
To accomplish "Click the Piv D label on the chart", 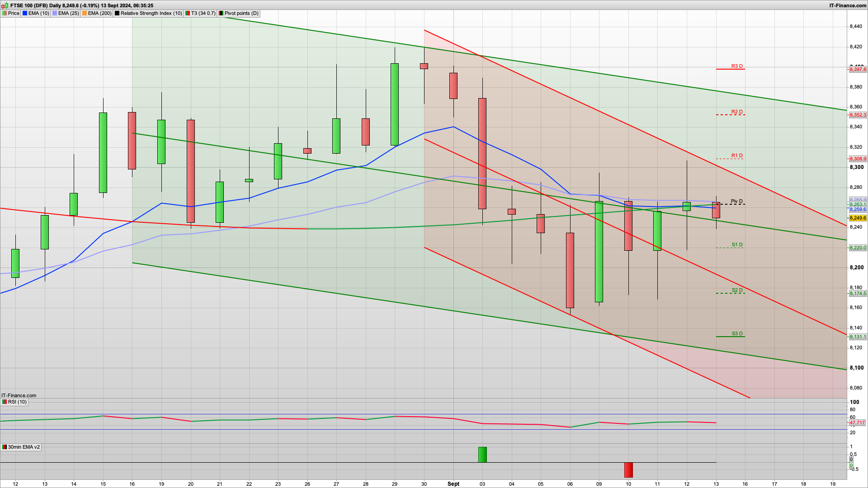I will (x=737, y=202).
